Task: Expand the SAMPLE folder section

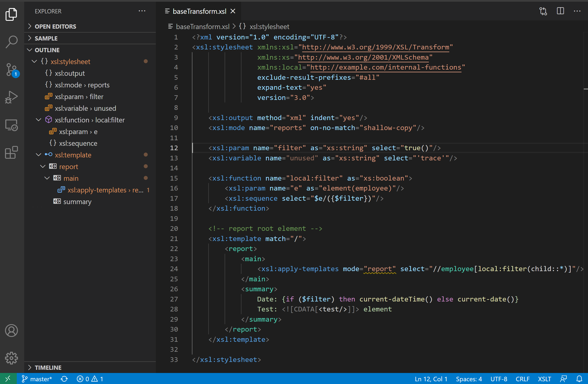Action: [90, 38]
